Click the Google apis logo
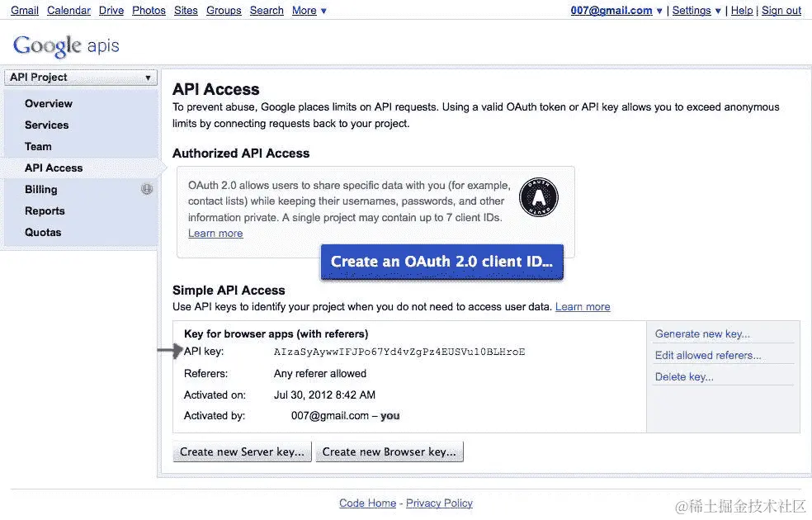This screenshot has width=812, height=520. click(x=66, y=45)
